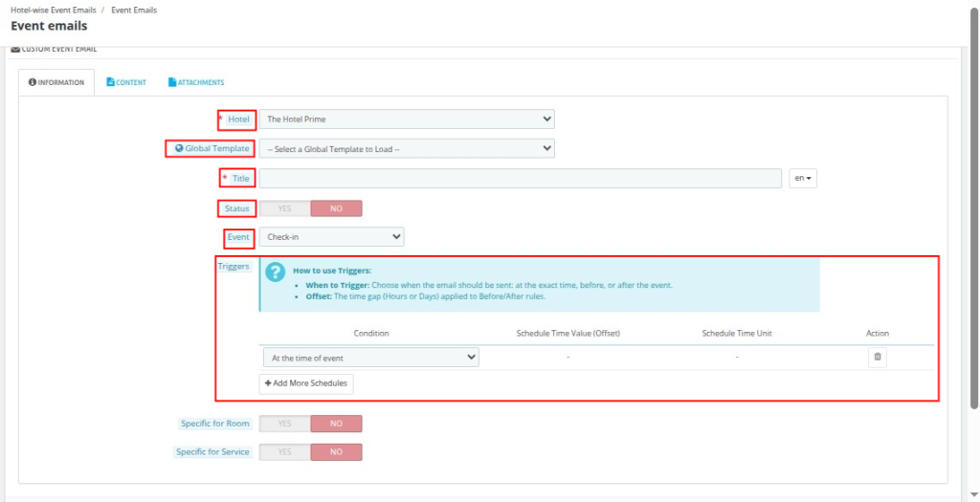This screenshot has width=980, height=502.
Task: Set Status toggle to YES
Action: point(284,208)
